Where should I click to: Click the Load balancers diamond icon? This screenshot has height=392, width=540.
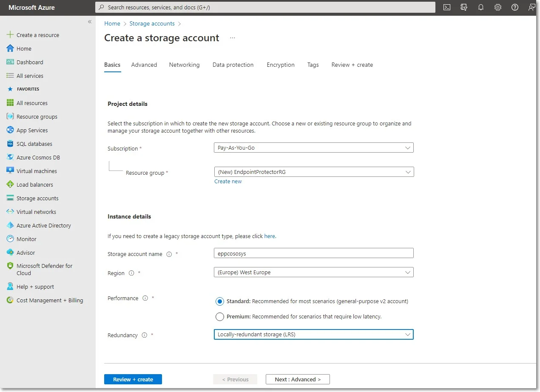tap(10, 185)
